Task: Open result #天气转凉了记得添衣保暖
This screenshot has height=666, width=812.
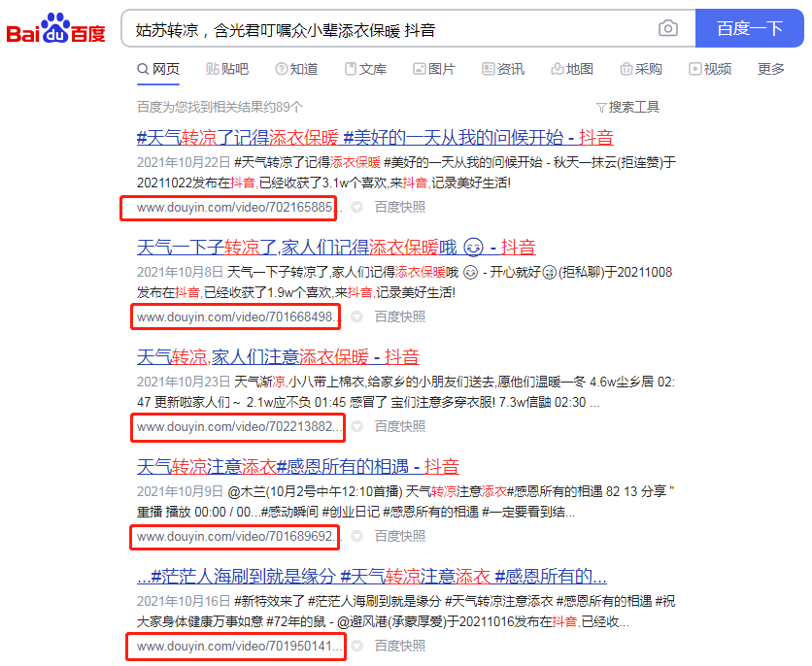Action: tap(375, 138)
